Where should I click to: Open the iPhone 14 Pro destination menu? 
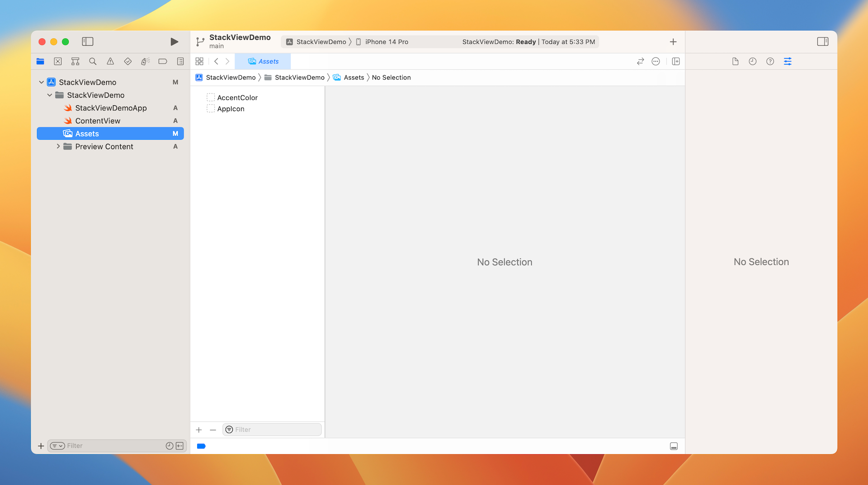tap(386, 42)
